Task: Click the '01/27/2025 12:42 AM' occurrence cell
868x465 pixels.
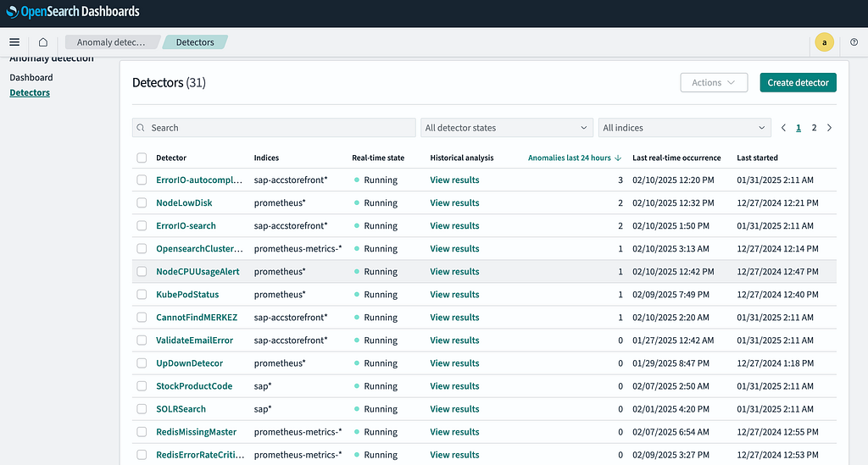Action: tap(673, 340)
